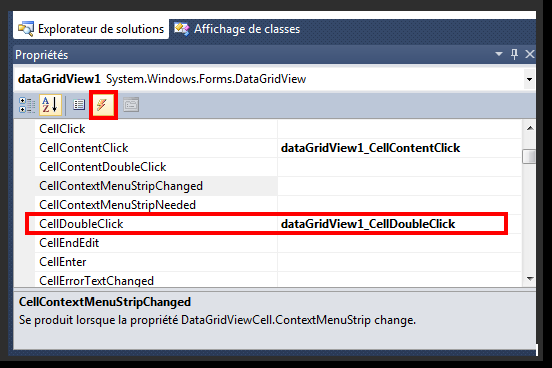Select the CellClick event row

pos(278,129)
